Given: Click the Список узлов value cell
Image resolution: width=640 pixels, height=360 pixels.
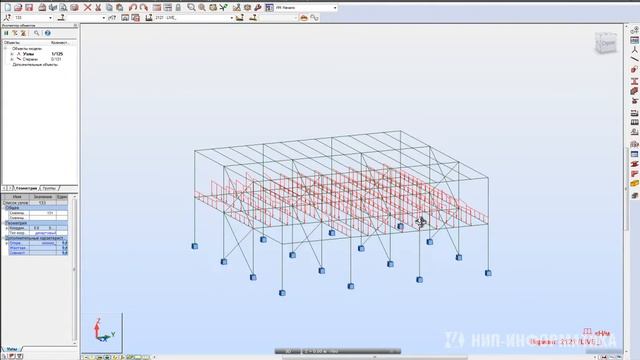Looking at the screenshot, I should click(43, 202).
